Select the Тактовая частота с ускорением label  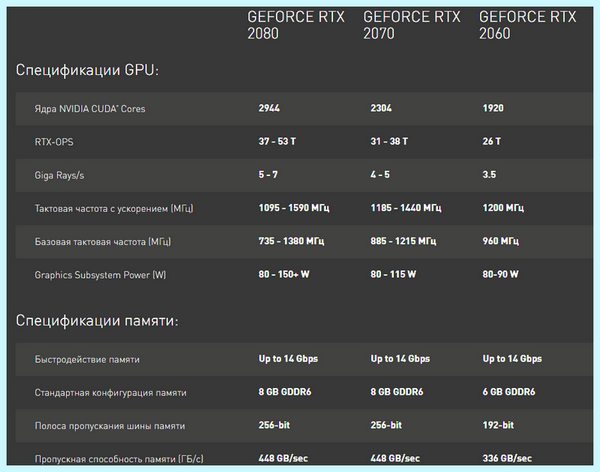point(114,209)
